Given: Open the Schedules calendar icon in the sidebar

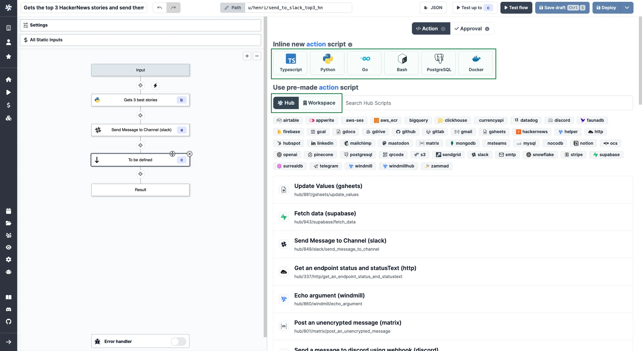Looking at the screenshot, I should 9,211.
